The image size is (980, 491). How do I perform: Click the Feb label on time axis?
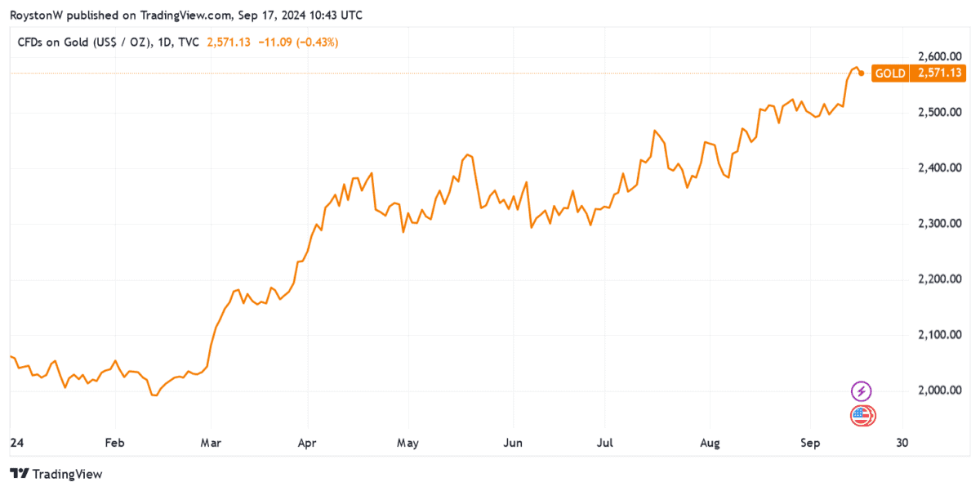tap(114, 443)
